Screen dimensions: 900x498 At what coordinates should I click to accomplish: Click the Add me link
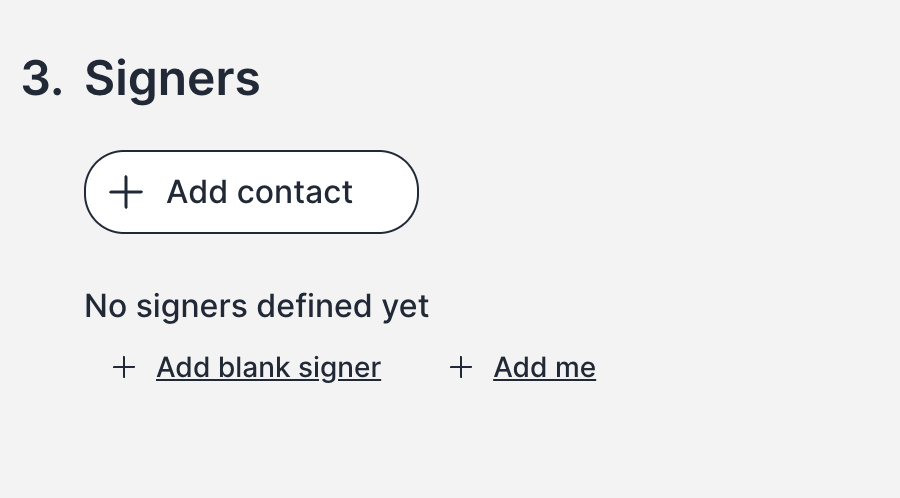click(544, 368)
